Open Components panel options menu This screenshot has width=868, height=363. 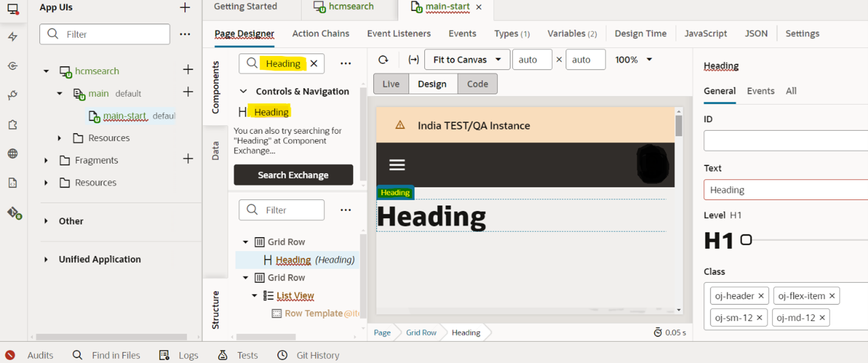[345, 63]
